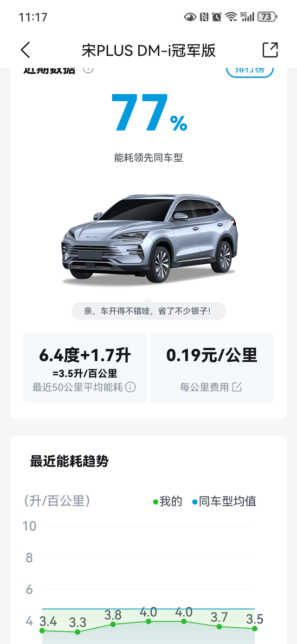Tap edit icon beside 每公里费用
This screenshot has height=644, width=297.
(x=237, y=387)
